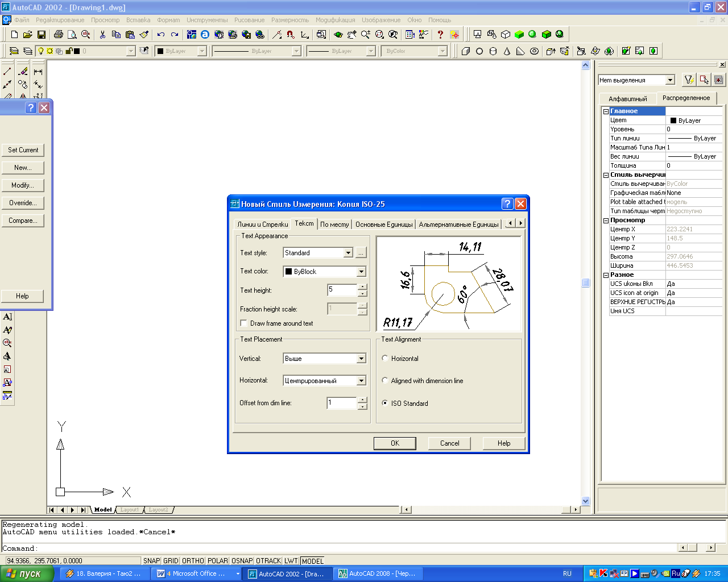Toggle LWT lineweight display
728x582 pixels.
click(x=291, y=561)
